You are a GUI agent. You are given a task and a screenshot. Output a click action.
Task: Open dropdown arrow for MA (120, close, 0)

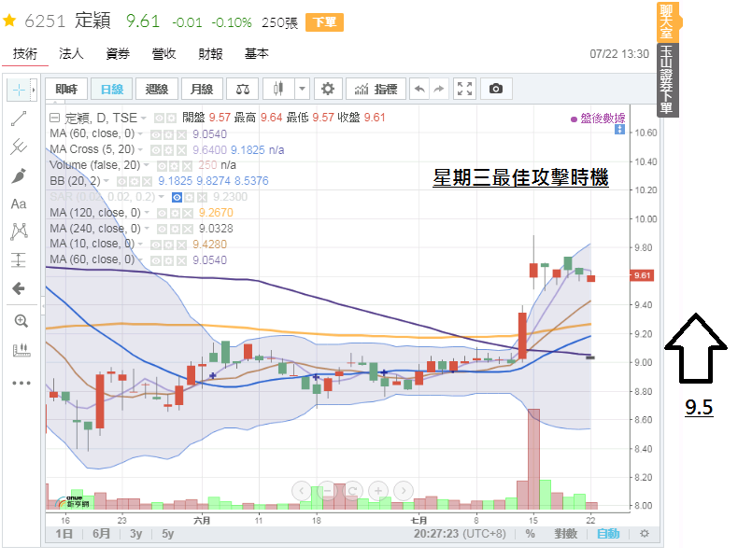tap(147, 213)
